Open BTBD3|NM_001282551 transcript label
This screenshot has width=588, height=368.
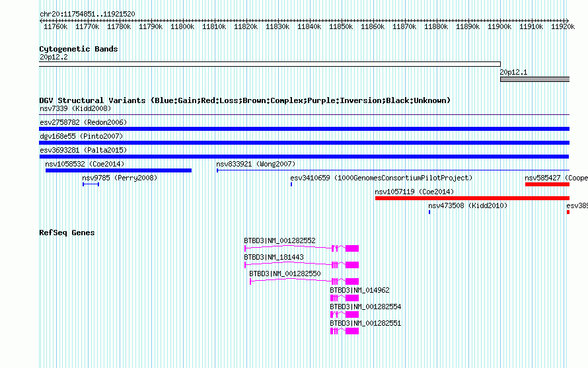click(365, 323)
